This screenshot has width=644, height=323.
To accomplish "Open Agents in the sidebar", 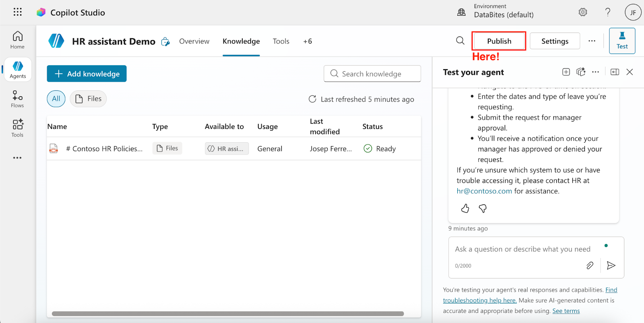I will [18, 70].
